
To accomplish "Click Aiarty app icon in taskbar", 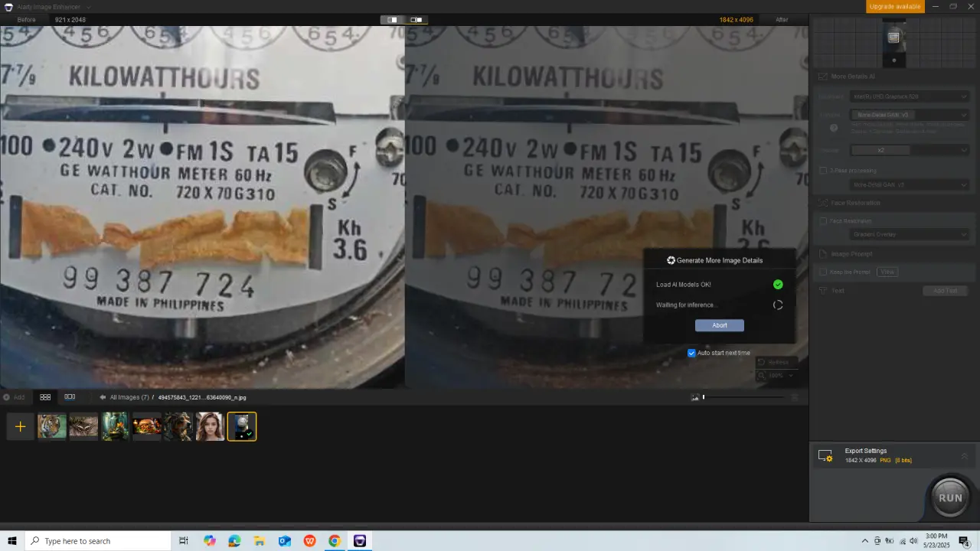I will pyautogui.click(x=360, y=541).
